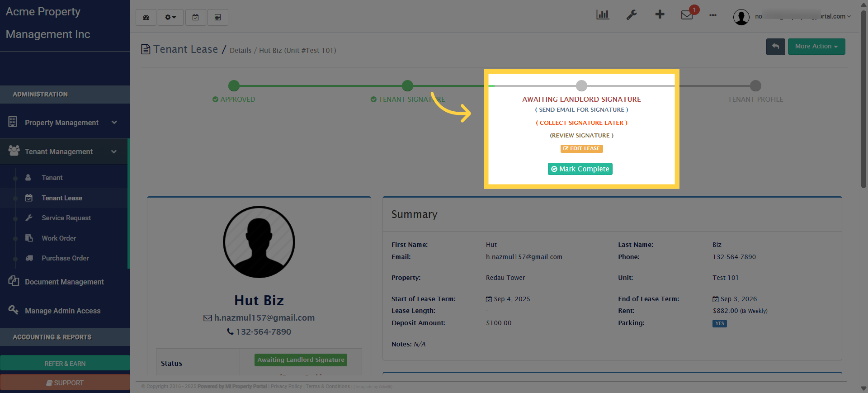Click the Refer & Earn button

tap(65, 363)
